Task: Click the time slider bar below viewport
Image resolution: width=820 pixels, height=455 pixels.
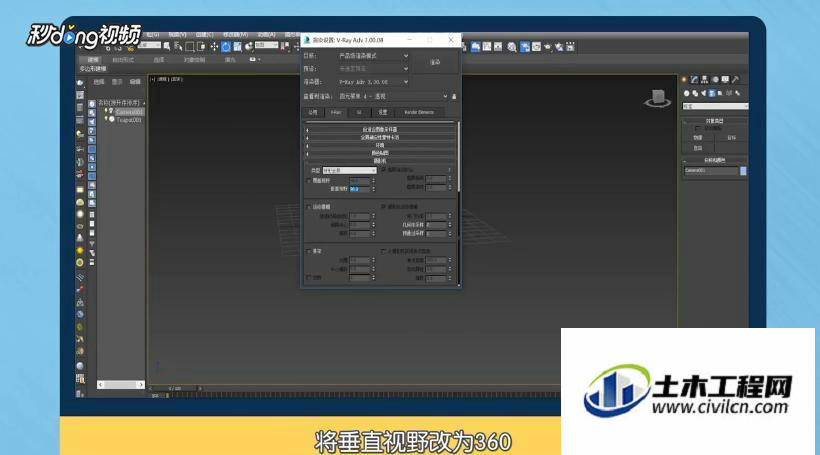Action: [175, 389]
